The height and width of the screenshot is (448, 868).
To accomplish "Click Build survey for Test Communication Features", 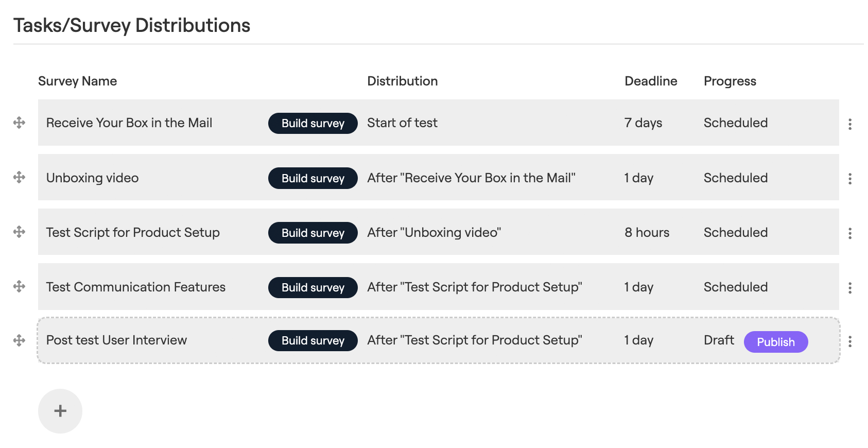I will pyautogui.click(x=313, y=287).
